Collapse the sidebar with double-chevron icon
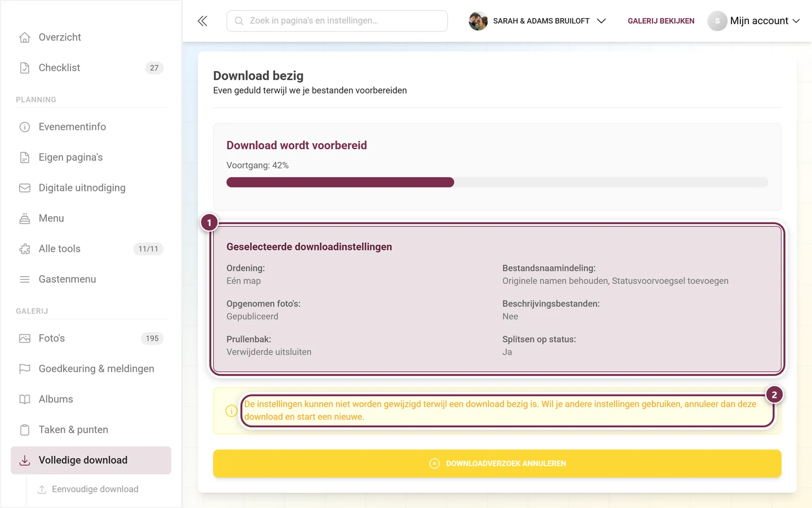 (202, 21)
